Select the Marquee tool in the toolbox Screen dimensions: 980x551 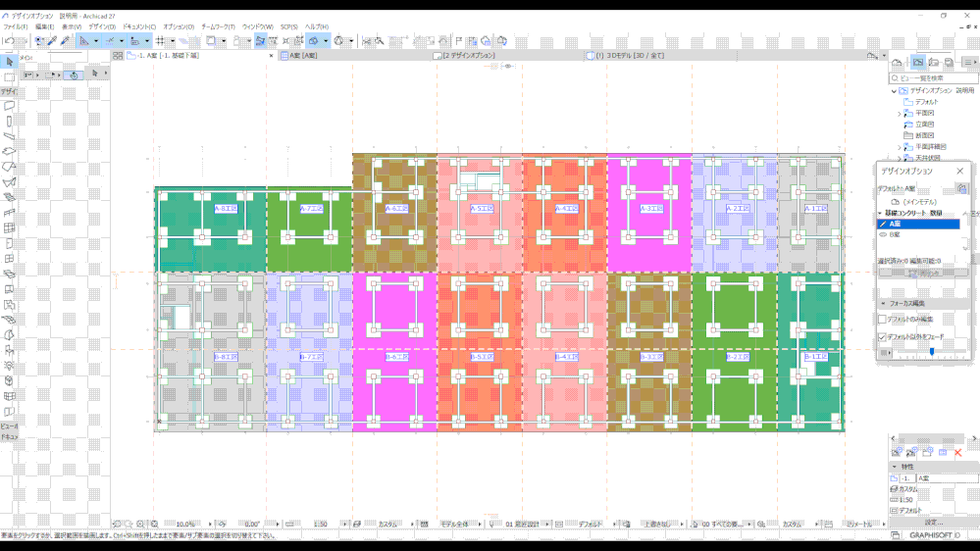pos(10,76)
